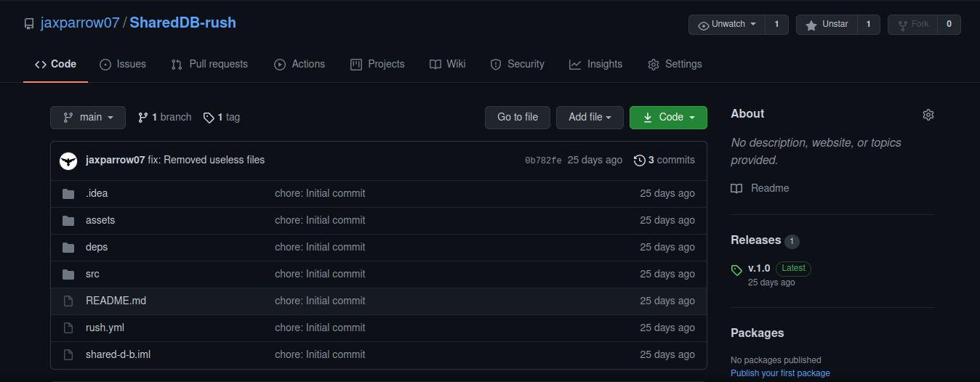Open the README.md file
This screenshot has height=382, width=980.
click(116, 301)
